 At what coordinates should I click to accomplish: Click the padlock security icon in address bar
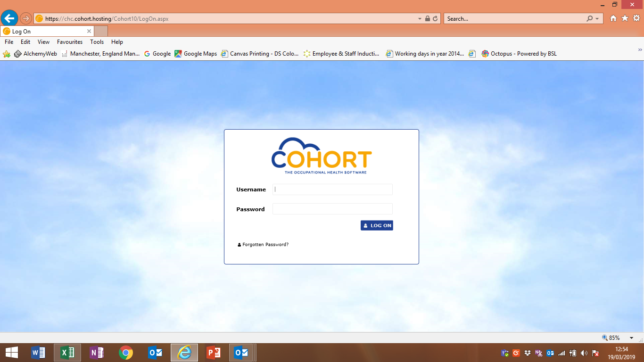[427, 19]
